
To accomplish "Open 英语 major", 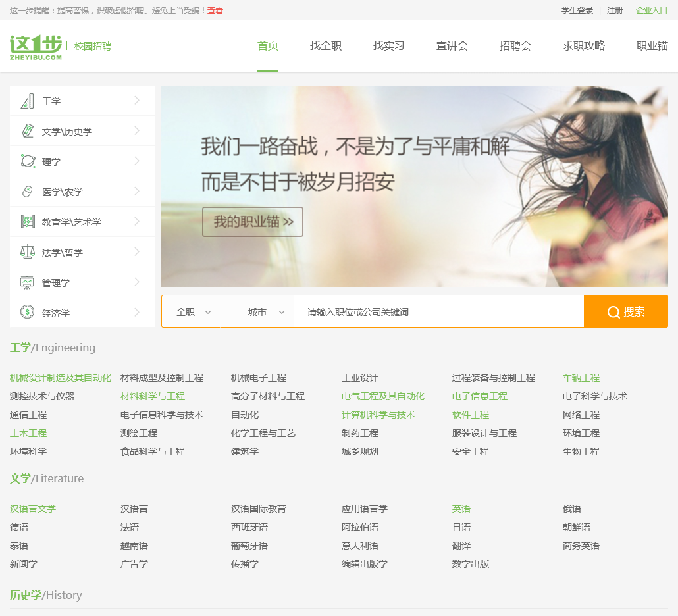I will coord(461,509).
